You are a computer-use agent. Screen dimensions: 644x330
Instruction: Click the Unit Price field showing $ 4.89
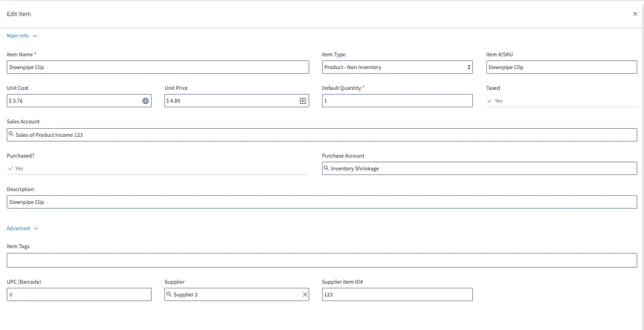(237, 101)
